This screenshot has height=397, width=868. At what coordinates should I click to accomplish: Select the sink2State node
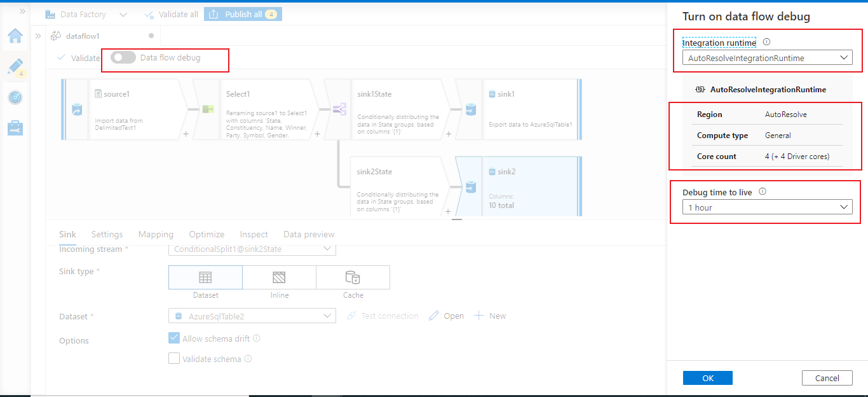pyautogui.click(x=399, y=186)
